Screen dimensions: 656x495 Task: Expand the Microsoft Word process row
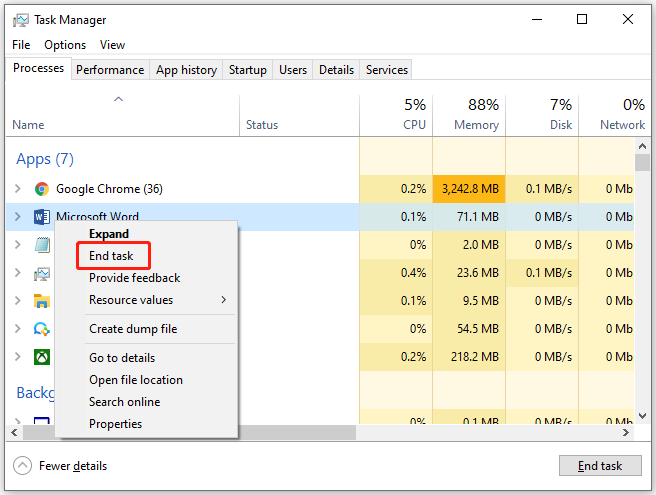coord(18,217)
